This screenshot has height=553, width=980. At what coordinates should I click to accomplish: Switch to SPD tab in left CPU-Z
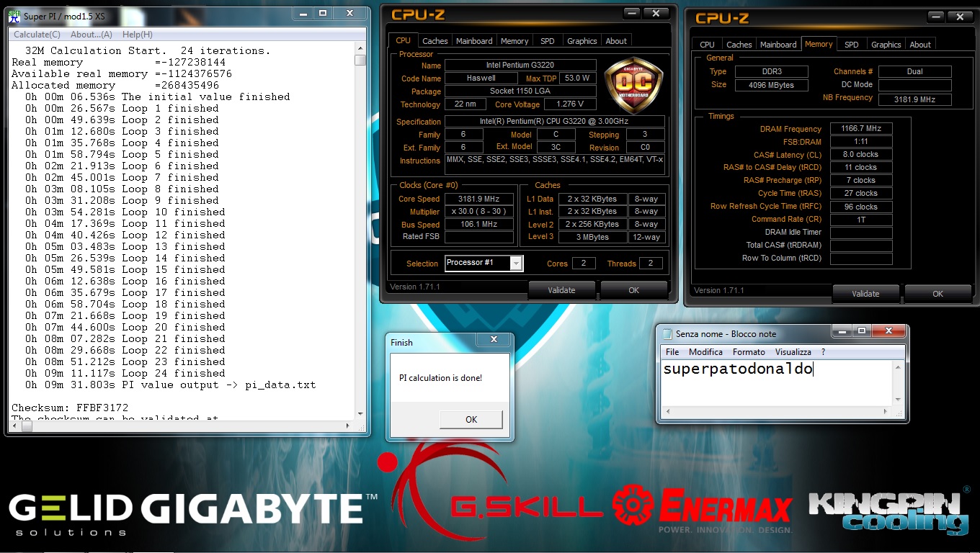[548, 41]
